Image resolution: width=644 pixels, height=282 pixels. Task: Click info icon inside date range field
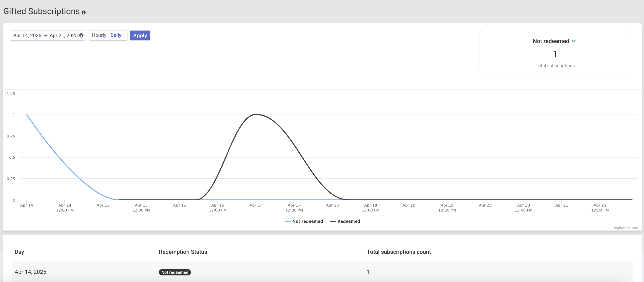click(81, 35)
